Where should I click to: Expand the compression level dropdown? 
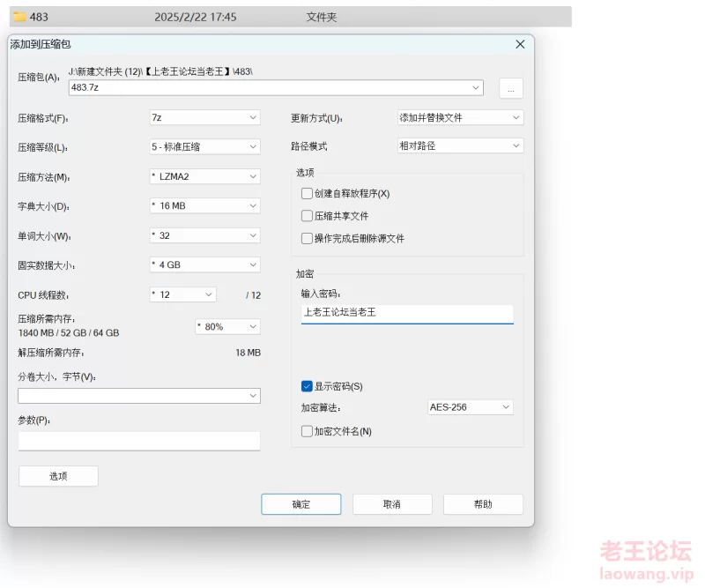coord(204,146)
